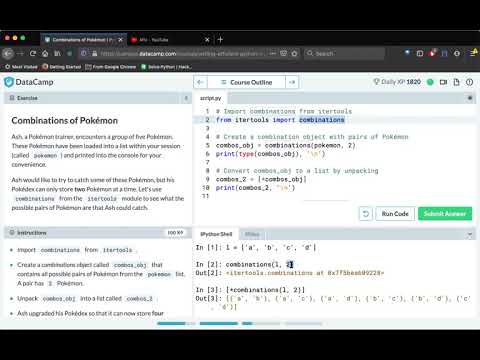The width and height of the screenshot is (480, 360).
Task: Click the Instructions header icon
Action: (x=12, y=232)
